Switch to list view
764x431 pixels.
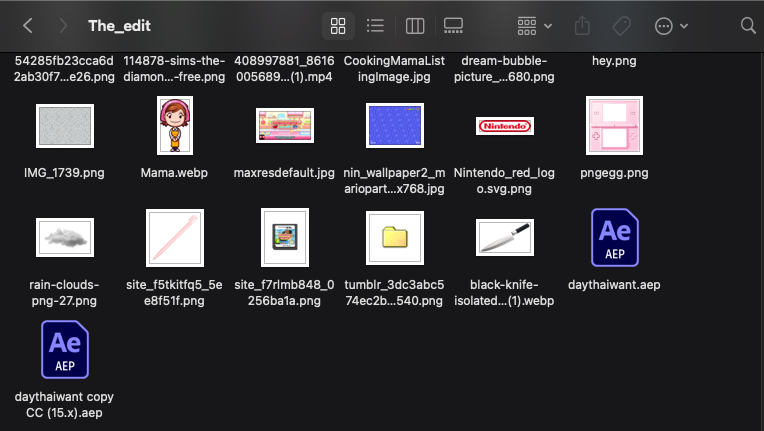[375, 26]
